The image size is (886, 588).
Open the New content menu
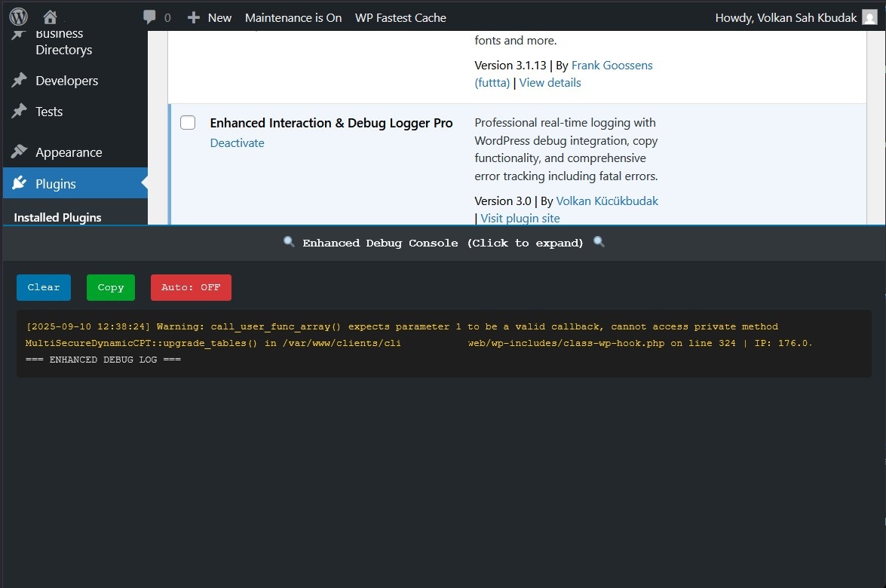tap(210, 17)
